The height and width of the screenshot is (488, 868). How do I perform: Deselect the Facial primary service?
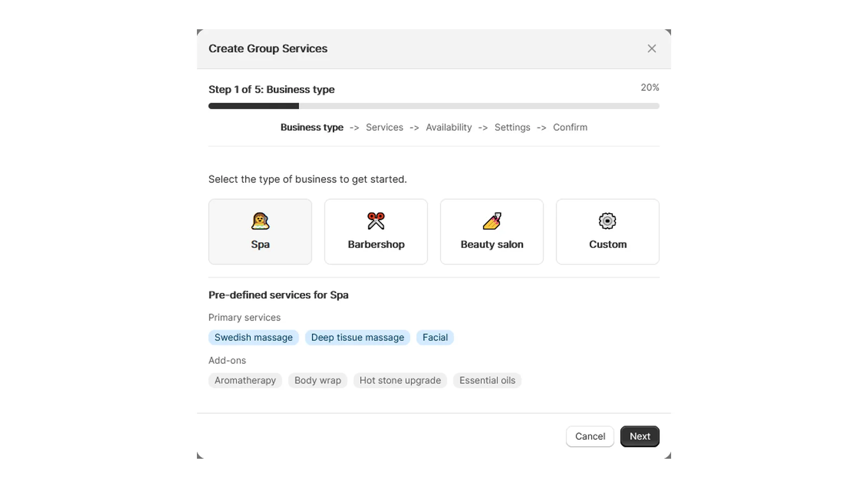point(435,337)
